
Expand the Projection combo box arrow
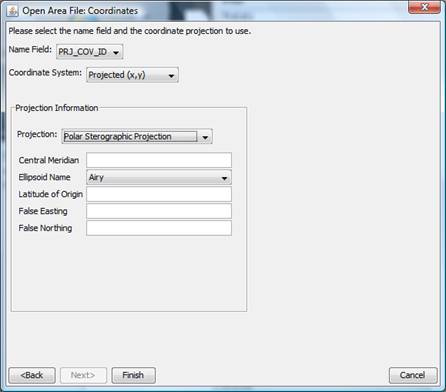pos(205,137)
